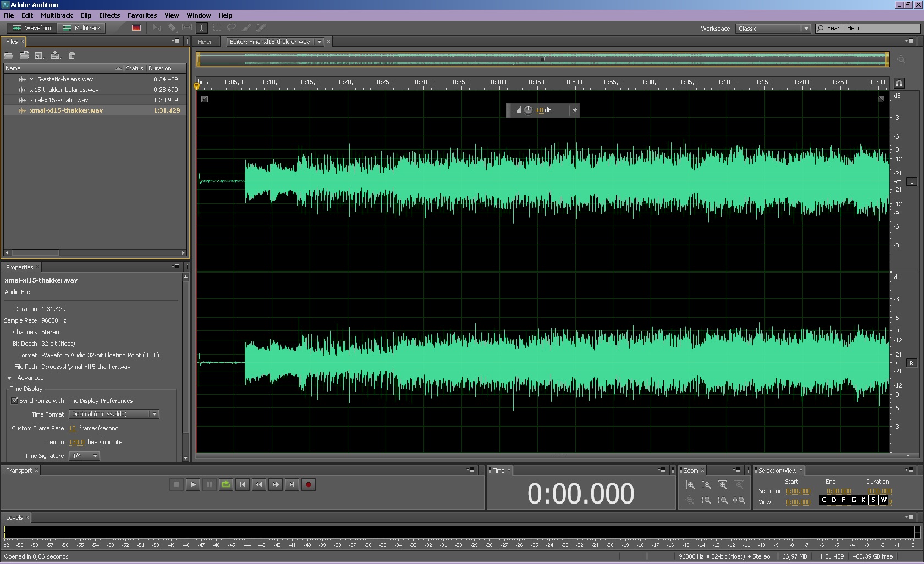Image resolution: width=924 pixels, height=564 pixels.
Task: Open the Effects menu
Action: [x=109, y=15]
